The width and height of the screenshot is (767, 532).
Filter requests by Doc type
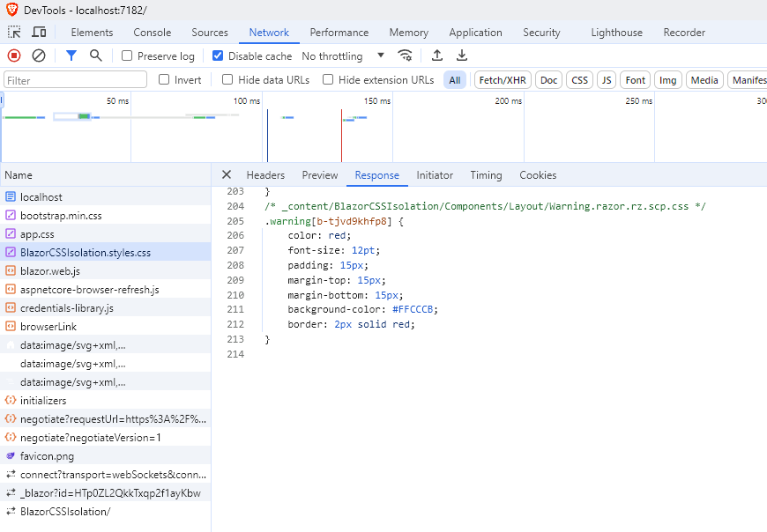click(549, 80)
